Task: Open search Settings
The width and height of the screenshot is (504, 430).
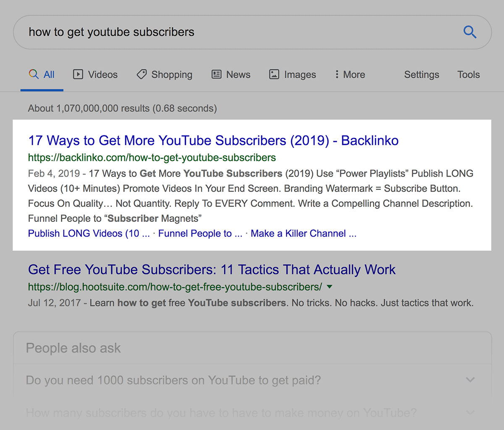Action: [x=422, y=74]
